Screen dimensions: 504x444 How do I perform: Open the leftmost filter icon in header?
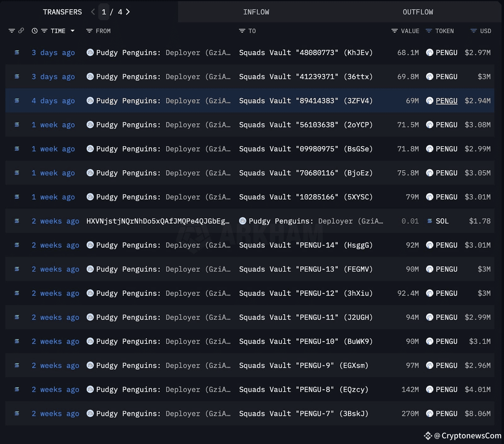tap(12, 31)
